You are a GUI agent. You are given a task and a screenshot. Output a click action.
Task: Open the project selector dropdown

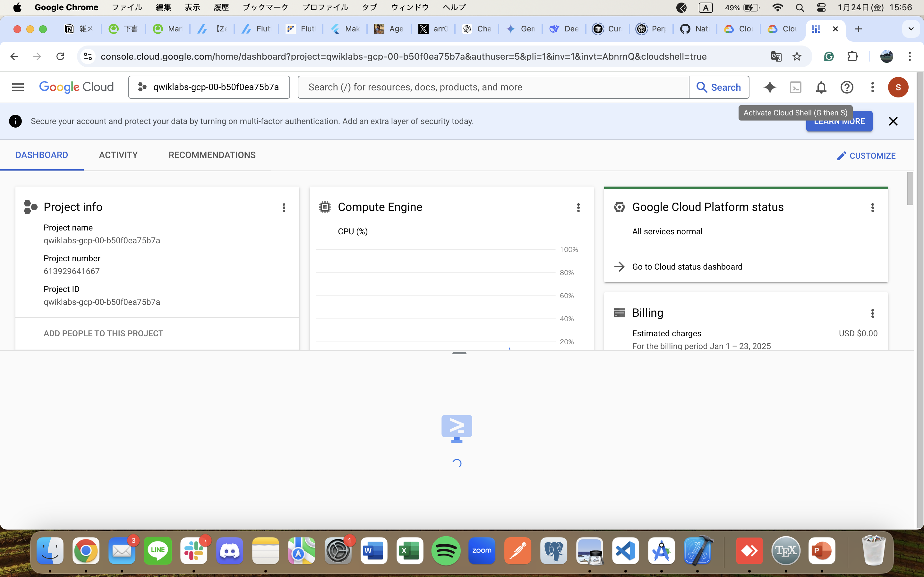(209, 87)
